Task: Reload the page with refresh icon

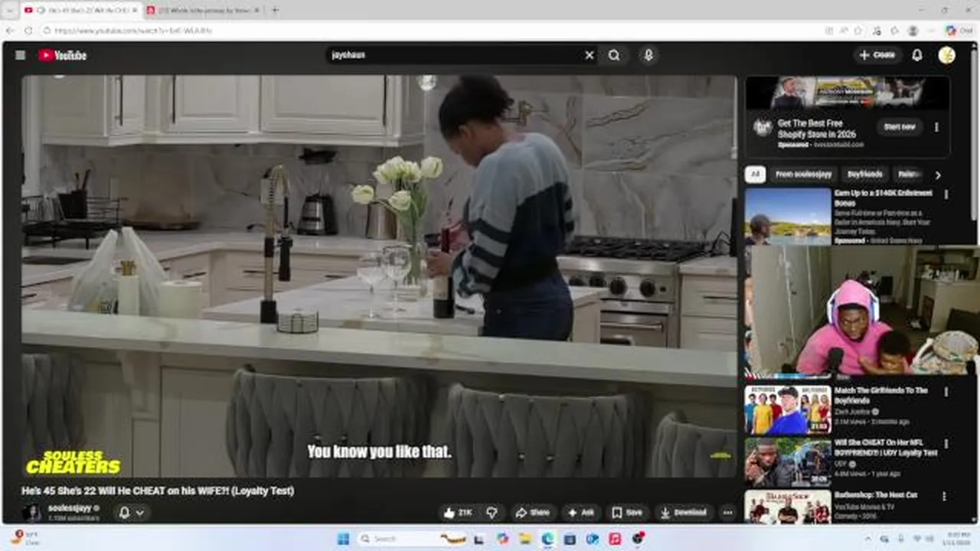Action: click(x=28, y=31)
